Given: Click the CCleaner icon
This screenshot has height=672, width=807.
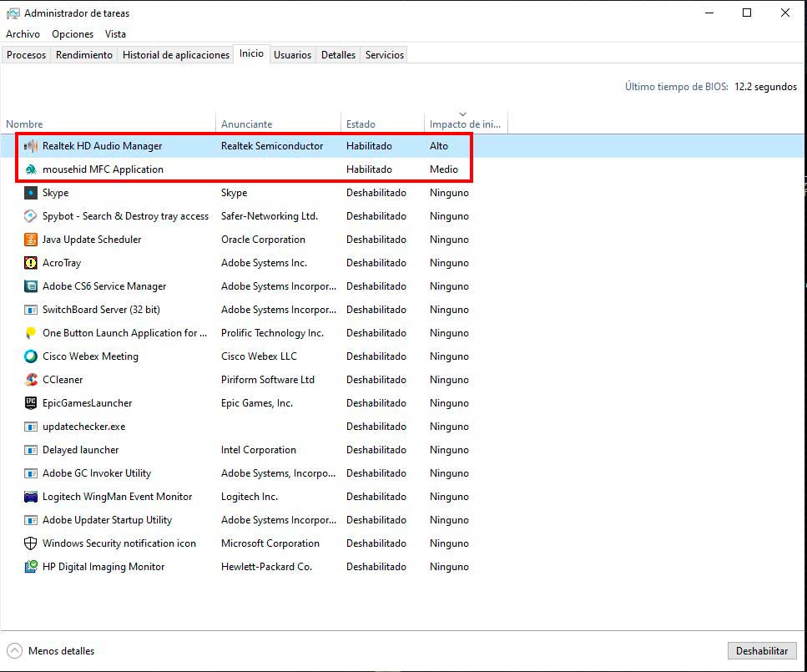Looking at the screenshot, I should click(31, 380).
